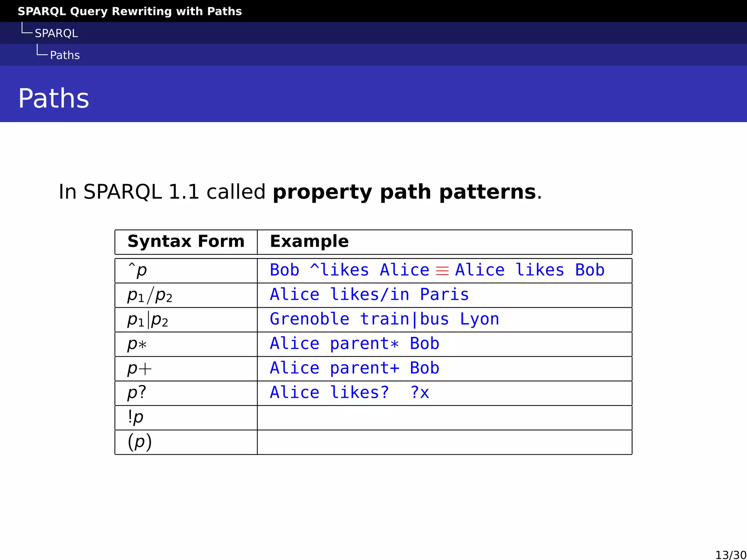
Task: Open the SPARQL section link in header
Action: 56,33
